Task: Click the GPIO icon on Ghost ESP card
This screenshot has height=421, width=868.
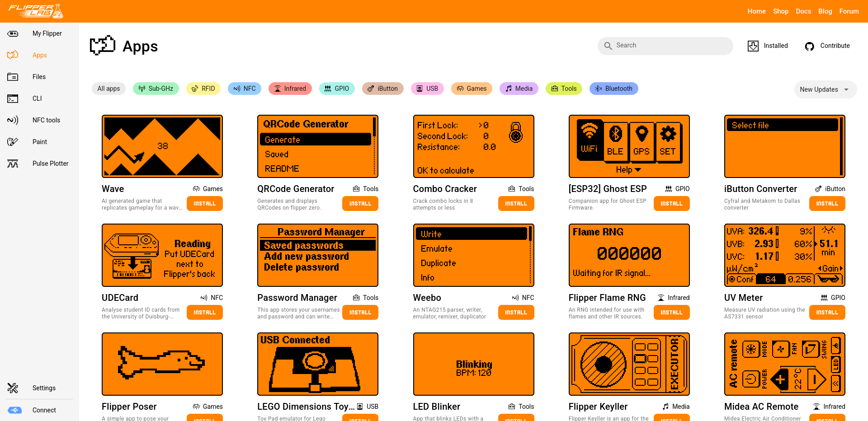Action: [x=669, y=189]
